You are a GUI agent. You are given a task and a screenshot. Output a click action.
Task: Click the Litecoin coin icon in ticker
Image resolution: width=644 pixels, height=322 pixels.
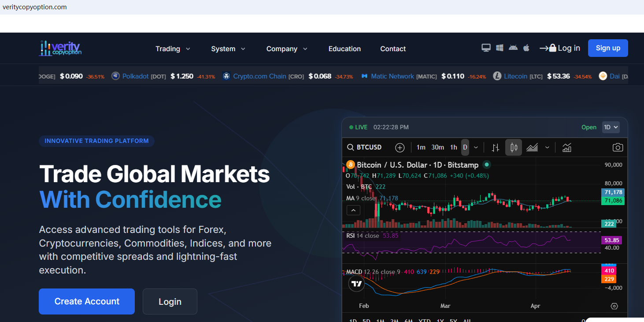(497, 76)
